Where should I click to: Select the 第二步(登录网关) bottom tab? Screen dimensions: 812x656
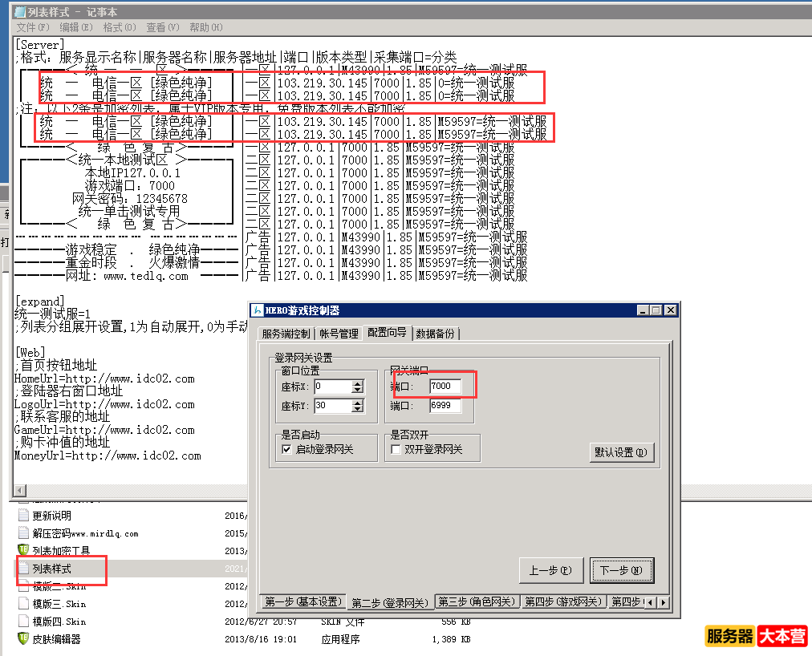(x=389, y=602)
